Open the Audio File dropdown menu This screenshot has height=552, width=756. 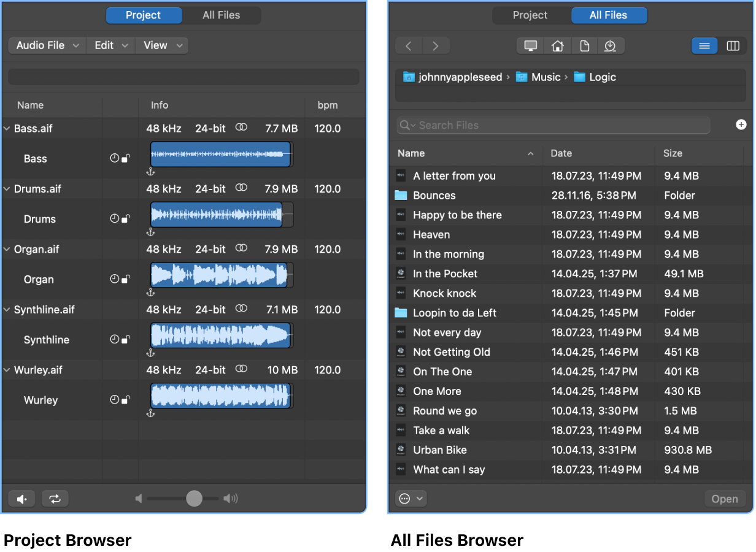coord(46,45)
